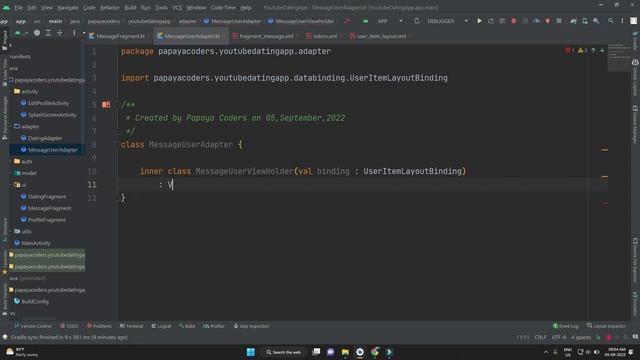Expand the utils folder
640x360 pixels.
pos(11,231)
